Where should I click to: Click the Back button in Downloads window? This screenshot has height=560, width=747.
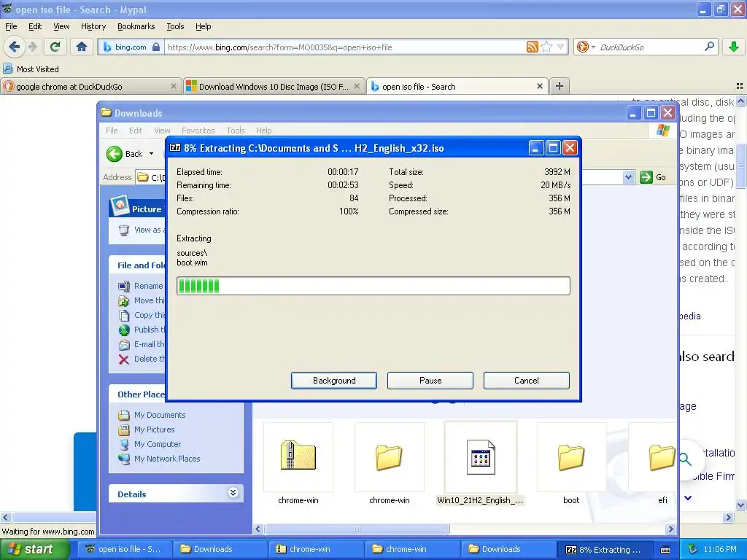tap(125, 154)
